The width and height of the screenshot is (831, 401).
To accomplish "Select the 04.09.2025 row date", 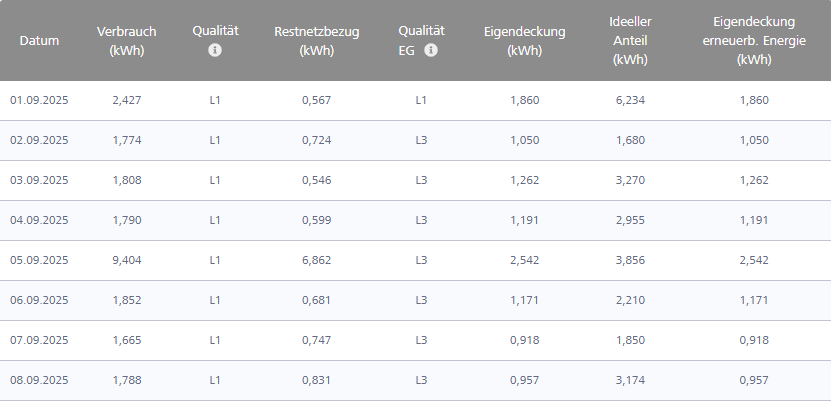I will pyautogui.click(x=39, y=220).
